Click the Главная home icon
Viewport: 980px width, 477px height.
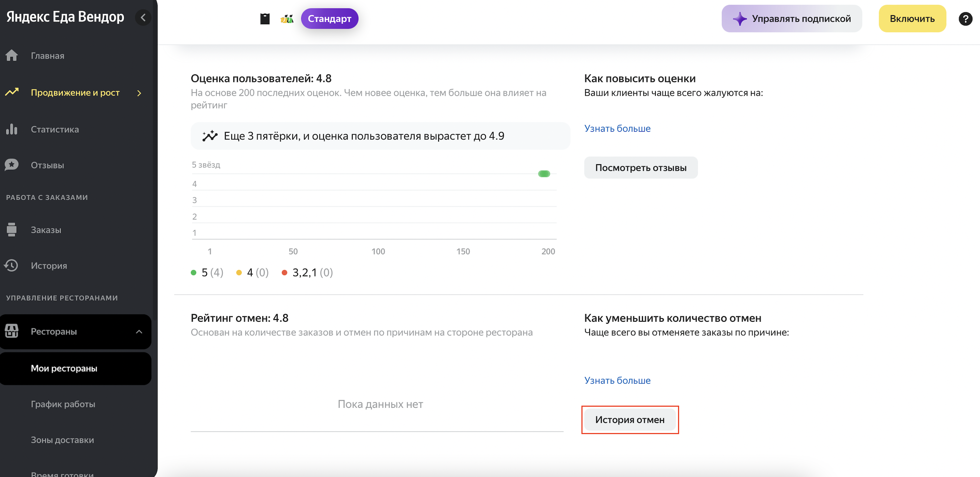click(x=12, y=55)
